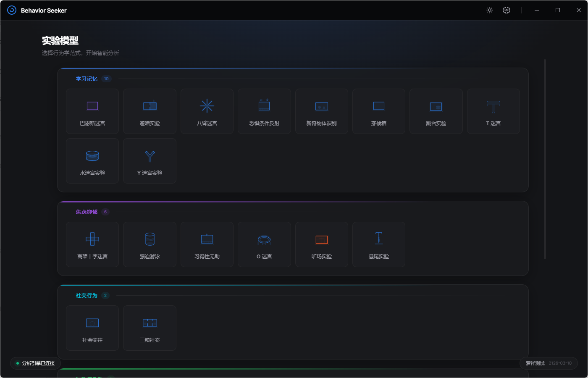Choose the 高架十字迷宫 plus icon

click(92, 239)
